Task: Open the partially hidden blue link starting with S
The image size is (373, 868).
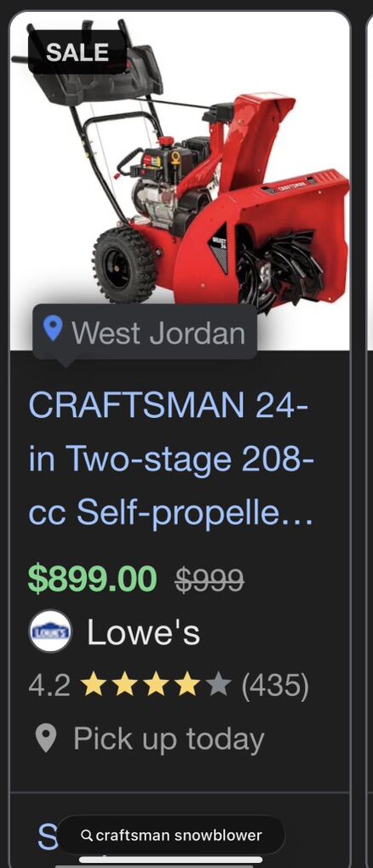Action: coord(47,837)
